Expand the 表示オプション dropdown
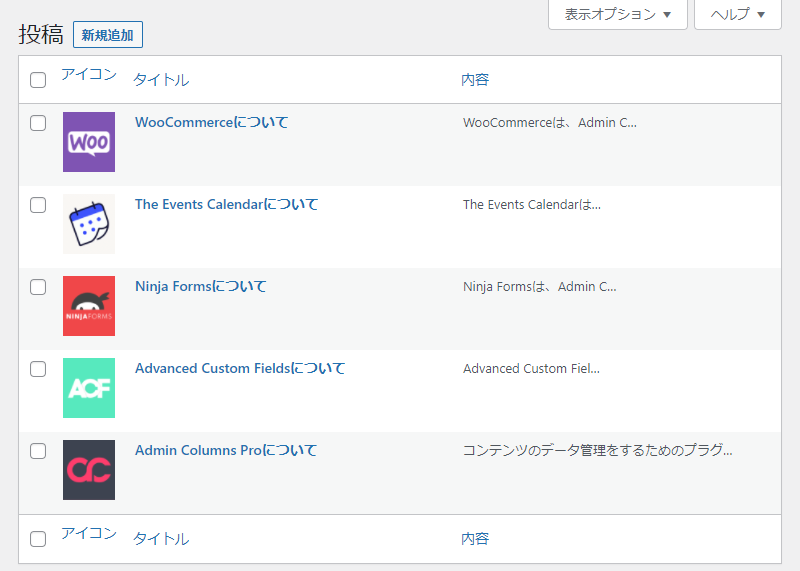800x571 pixels. (x=618, y=14)
